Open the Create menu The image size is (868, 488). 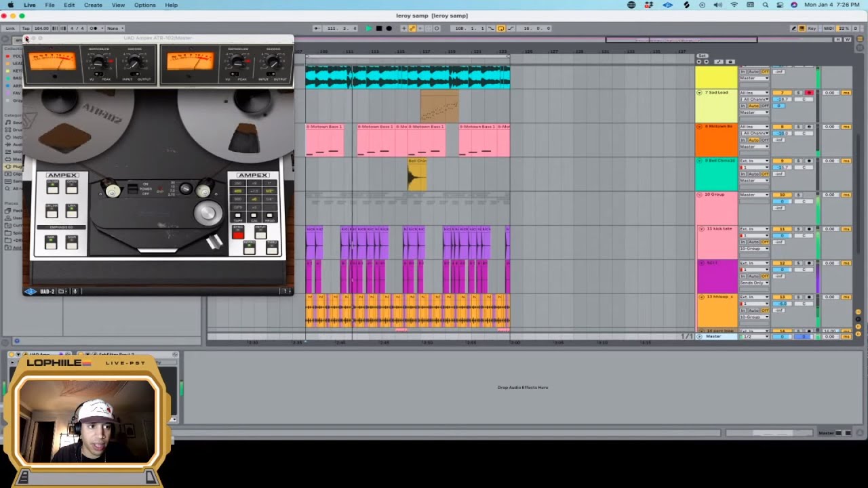[93, 5]
